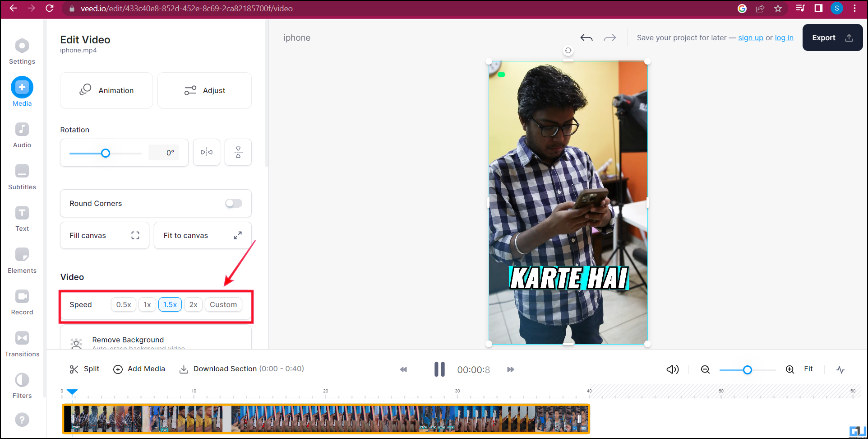Viewport: 868px width, 439px height.
Task: Open Custom speed settings
Action: [223, 304]
